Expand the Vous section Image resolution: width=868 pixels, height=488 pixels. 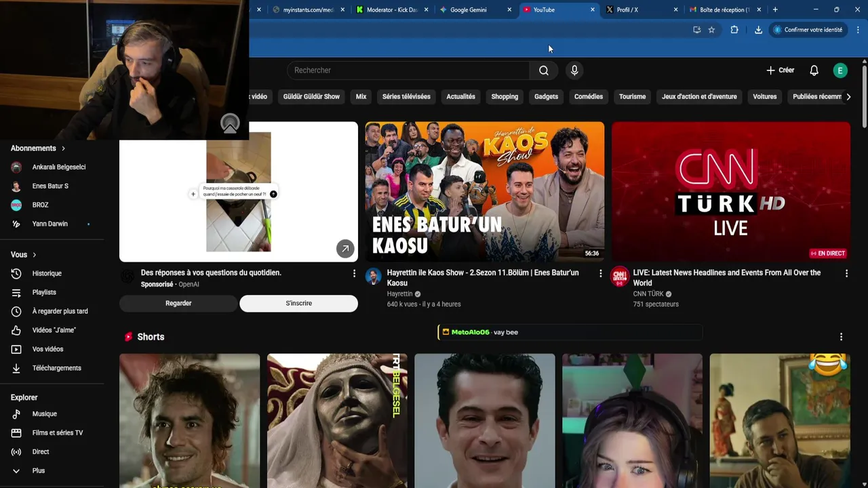click(x=24, y=255)
